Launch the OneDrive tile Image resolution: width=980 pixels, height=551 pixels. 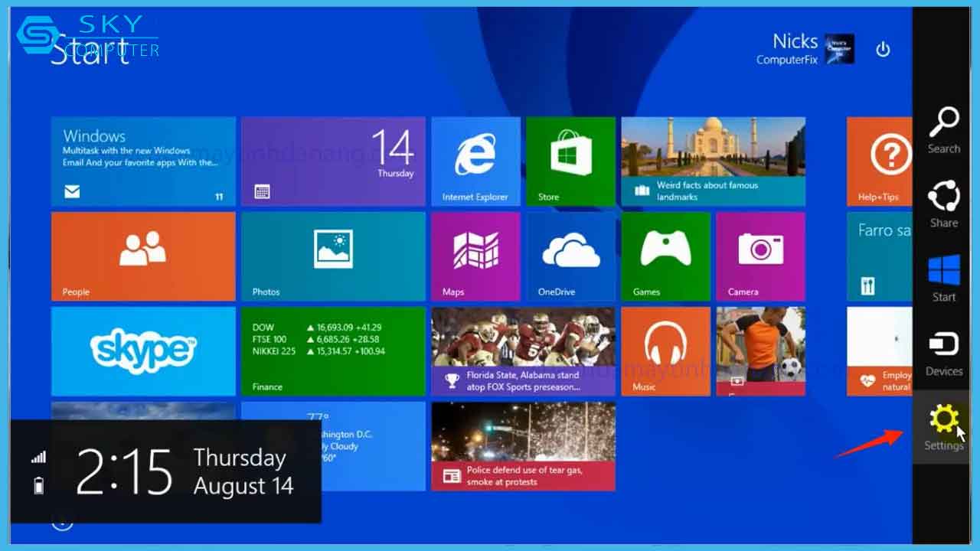[x=570, y=256]
